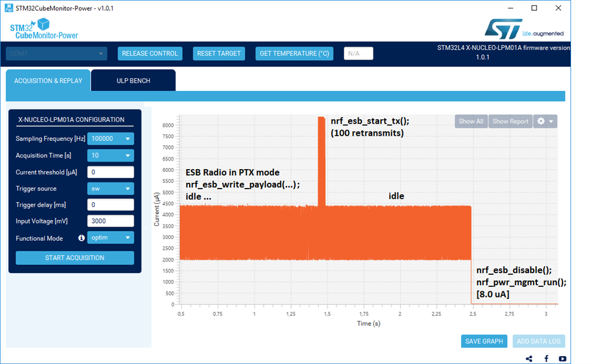This screenshot has width=591, height=364.
Task: Open the Facebook link icon
Action: (x=546, y=359)
